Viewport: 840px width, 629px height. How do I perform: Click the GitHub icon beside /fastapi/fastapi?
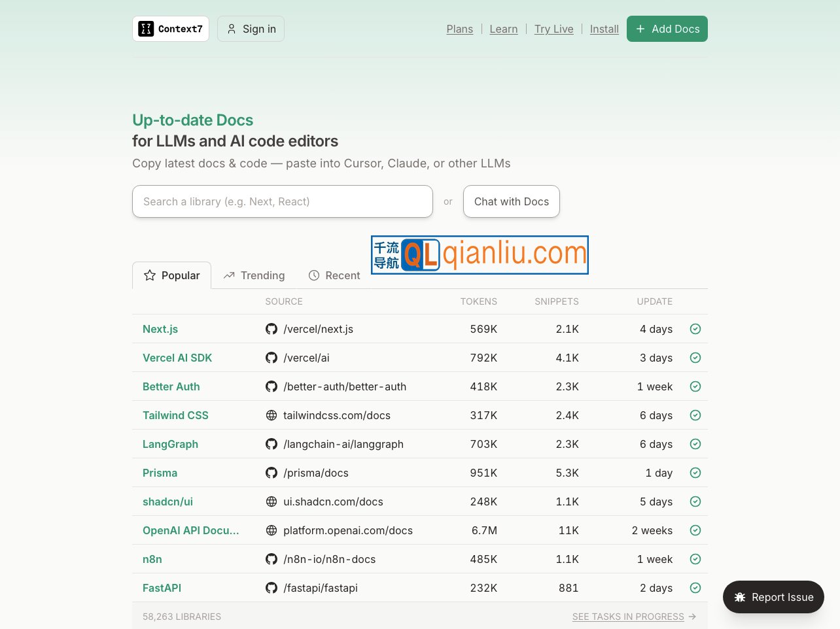click(271, 588)
